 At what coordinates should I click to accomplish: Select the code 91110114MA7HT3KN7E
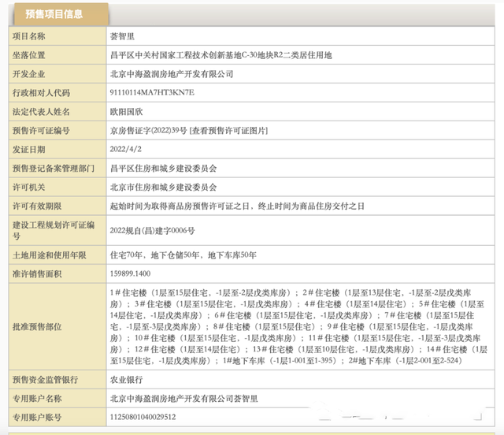(x=152, y=93)
